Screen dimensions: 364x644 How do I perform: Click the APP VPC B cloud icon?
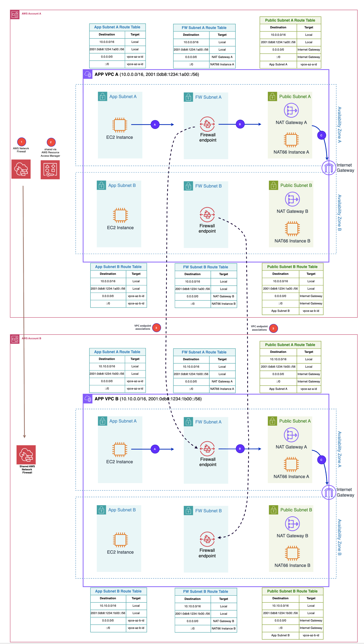(88, 399)
